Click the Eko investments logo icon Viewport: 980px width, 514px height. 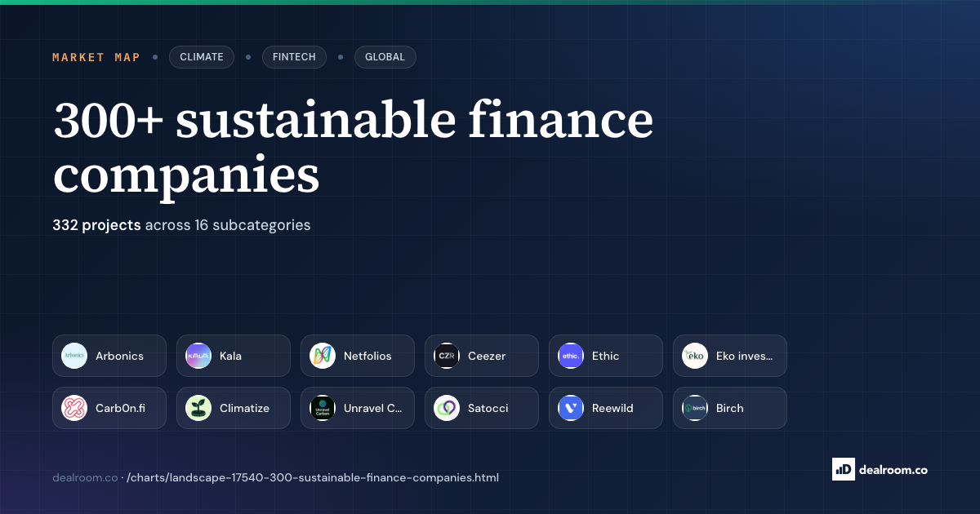click(695, 356)
